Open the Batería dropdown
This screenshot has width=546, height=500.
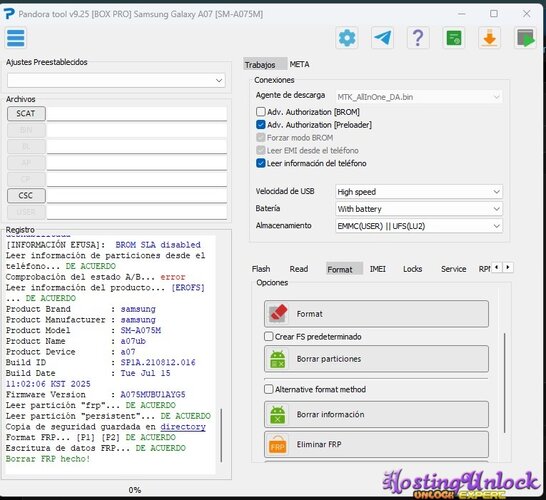pos(419,209)
